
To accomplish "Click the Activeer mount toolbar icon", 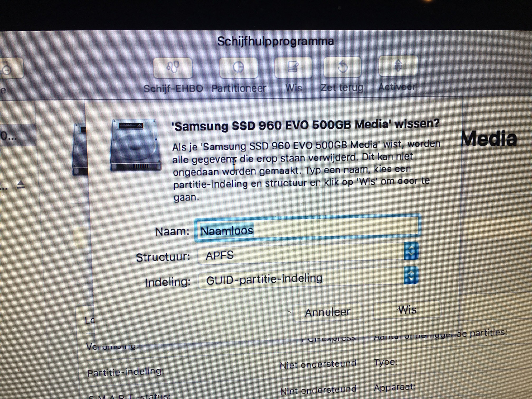I will 398,66.
